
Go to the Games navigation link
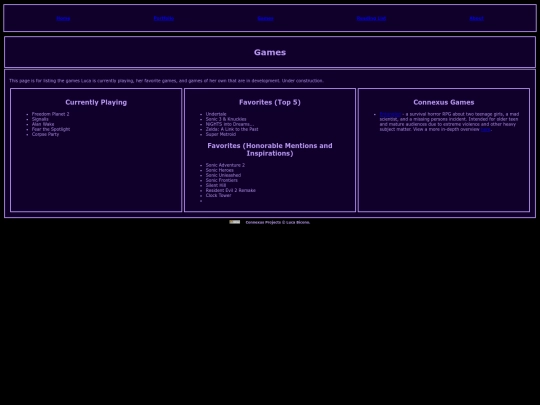[x=265, y=19]
